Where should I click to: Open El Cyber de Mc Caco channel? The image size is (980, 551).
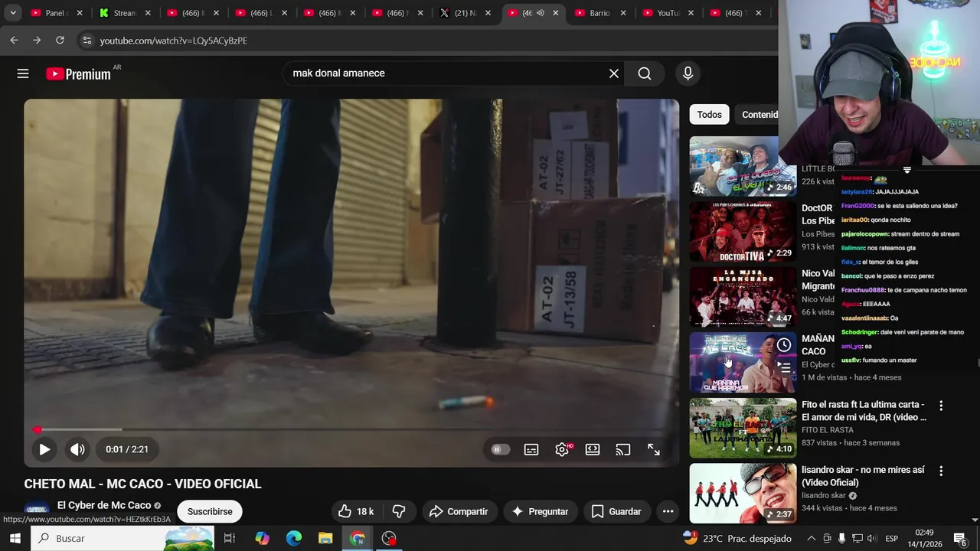point(104,505)
